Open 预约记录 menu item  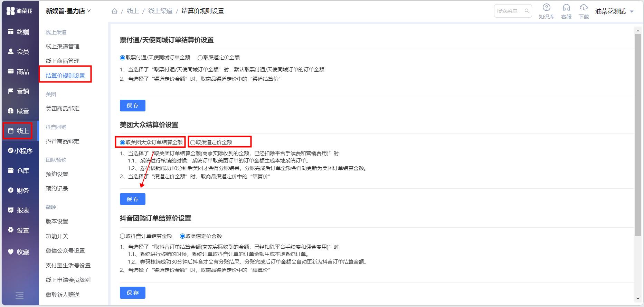pyautogui.click(x=57, y=188)
